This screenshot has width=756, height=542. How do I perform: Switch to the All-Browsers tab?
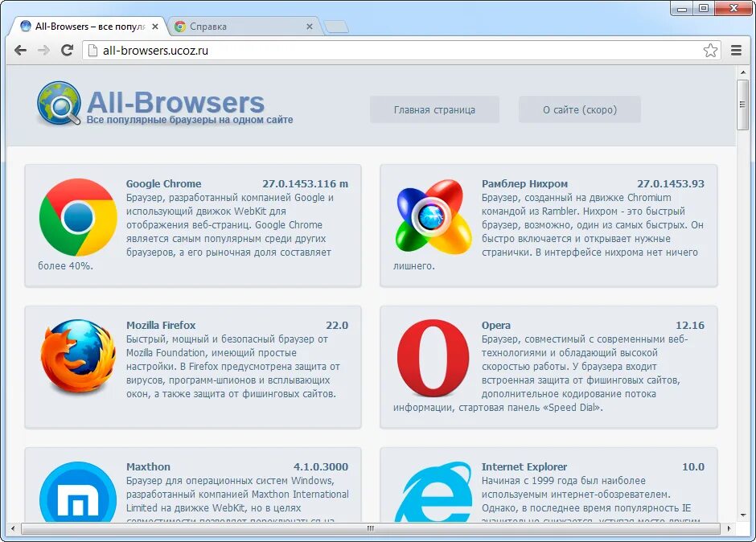(87, 27)
